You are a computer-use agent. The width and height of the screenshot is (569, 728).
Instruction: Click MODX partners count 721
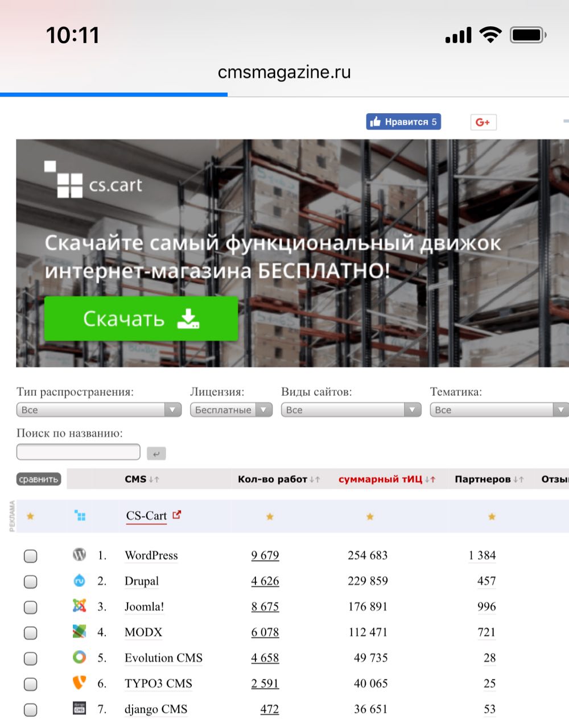coord(486,632)
